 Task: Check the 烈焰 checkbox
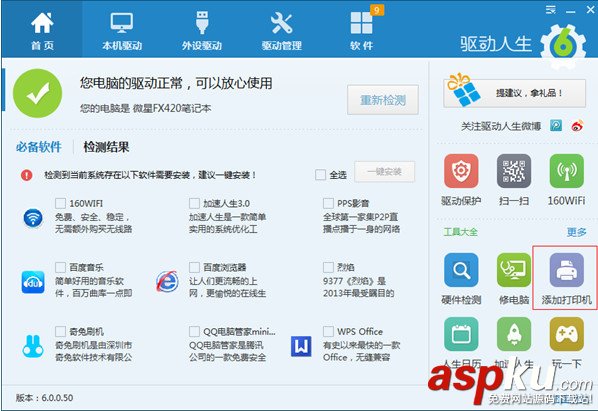pos(328,267)
